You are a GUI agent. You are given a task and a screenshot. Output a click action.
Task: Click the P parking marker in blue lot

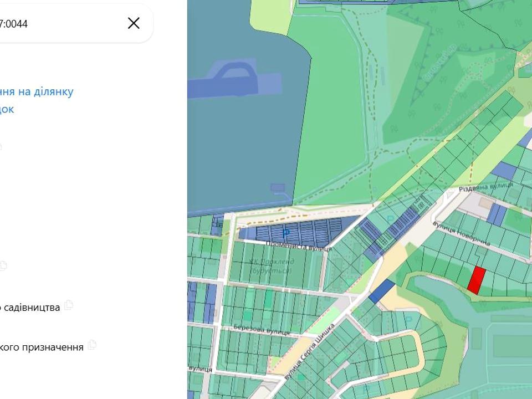[x=286, y=233]
